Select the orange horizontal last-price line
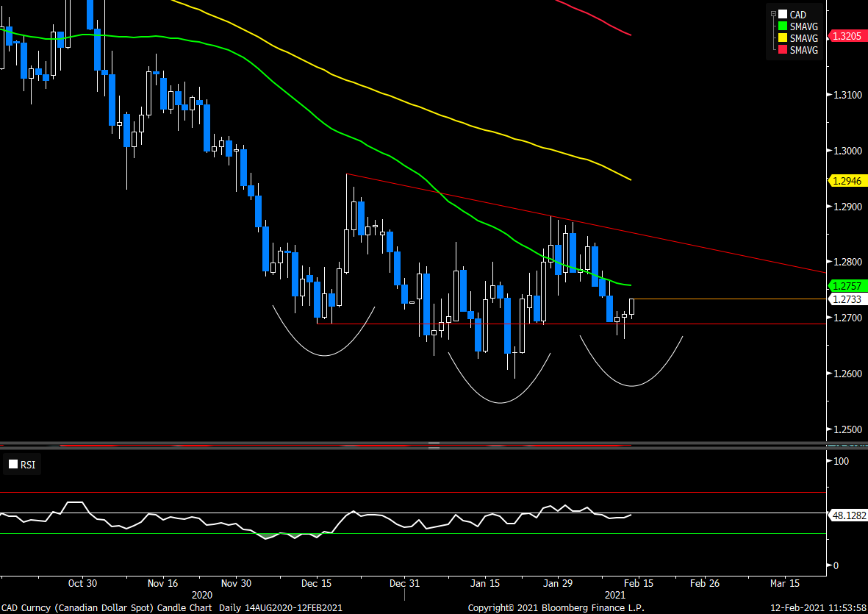The height and width of the screenshot is (614, 868). point(730,299)
